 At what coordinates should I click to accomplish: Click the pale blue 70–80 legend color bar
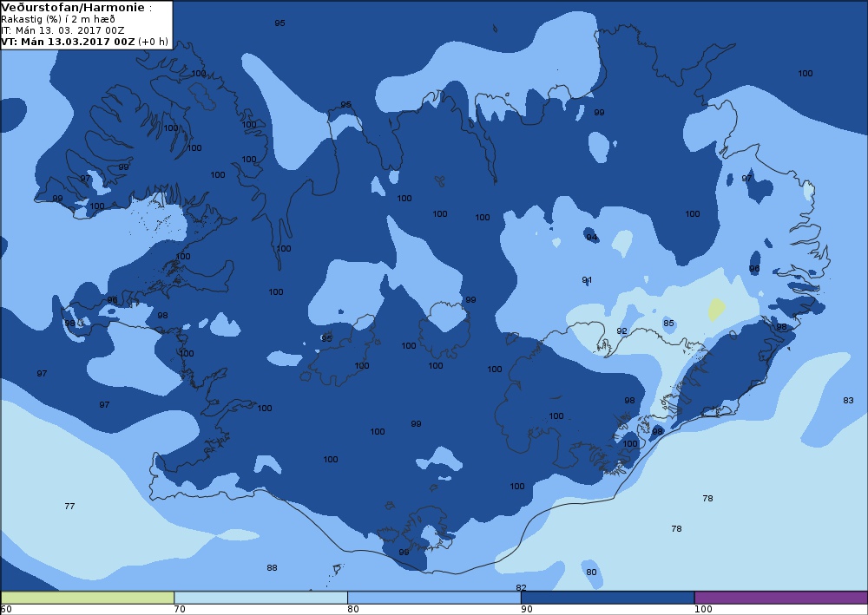(260, 598)
